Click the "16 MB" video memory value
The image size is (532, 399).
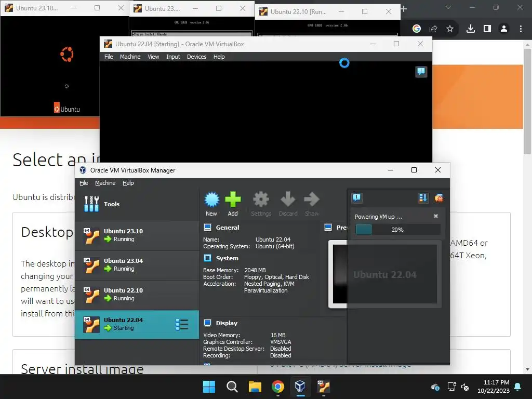[278, 335]
